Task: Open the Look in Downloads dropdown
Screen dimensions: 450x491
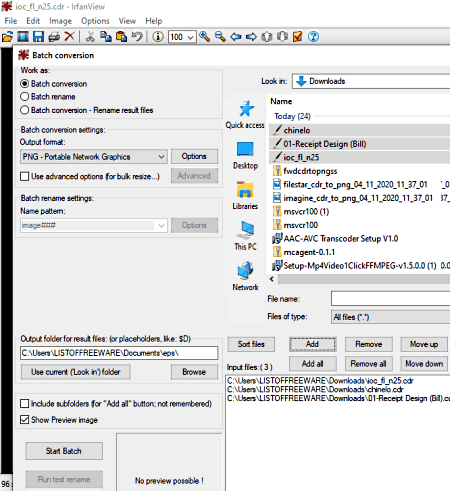Action: point(371,81)
